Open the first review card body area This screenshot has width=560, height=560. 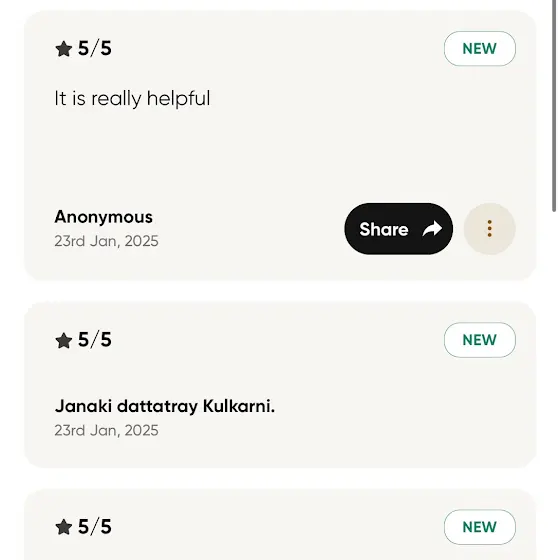click(280, 145)
